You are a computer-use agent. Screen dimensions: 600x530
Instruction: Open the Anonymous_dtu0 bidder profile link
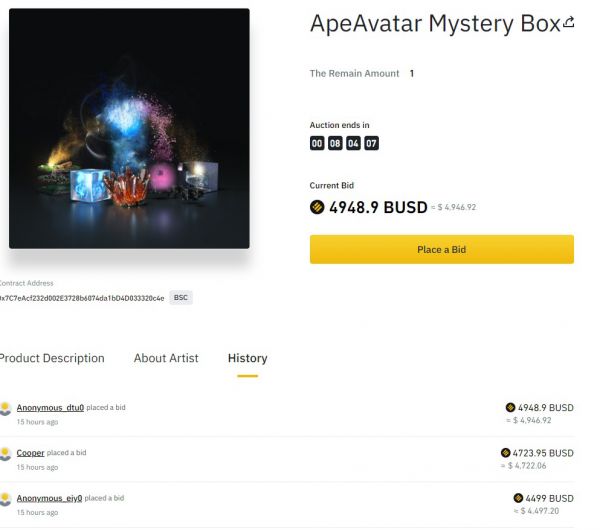click(50, 408)
